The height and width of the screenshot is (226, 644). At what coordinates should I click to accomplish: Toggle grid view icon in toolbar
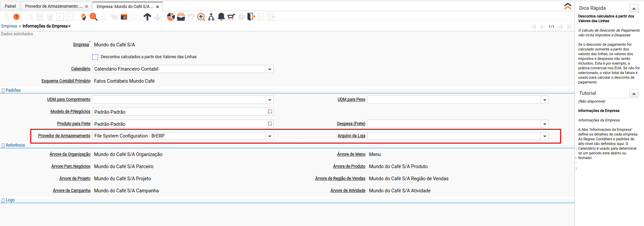click(124, 17)
